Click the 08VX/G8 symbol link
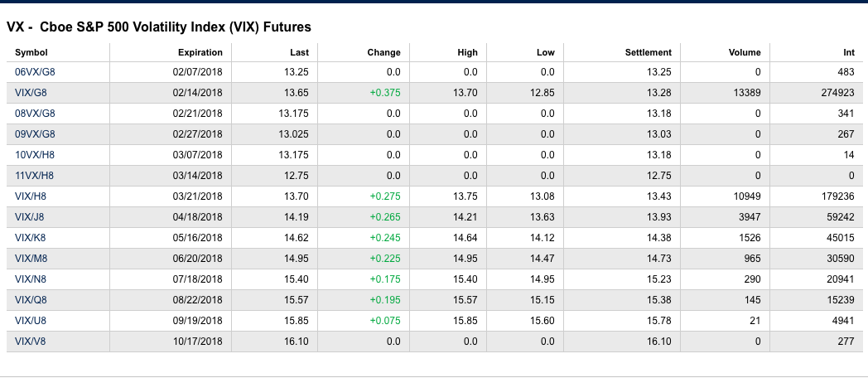This screenshot has height=378, width=868. pos(35,114)
